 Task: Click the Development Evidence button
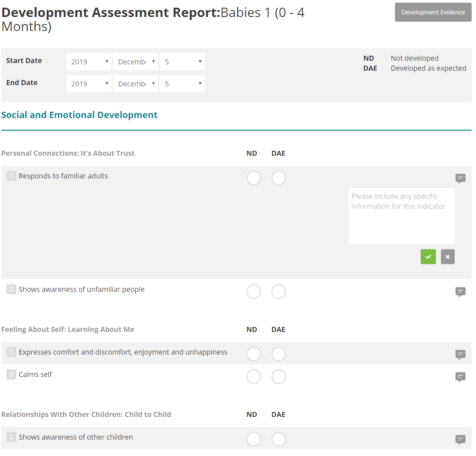(x=433, y=12)
